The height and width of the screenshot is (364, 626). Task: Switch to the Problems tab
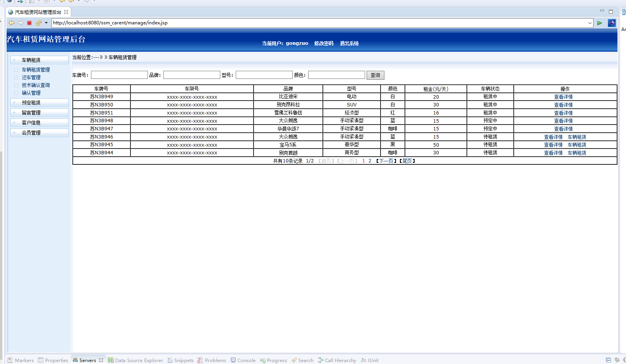212,360
